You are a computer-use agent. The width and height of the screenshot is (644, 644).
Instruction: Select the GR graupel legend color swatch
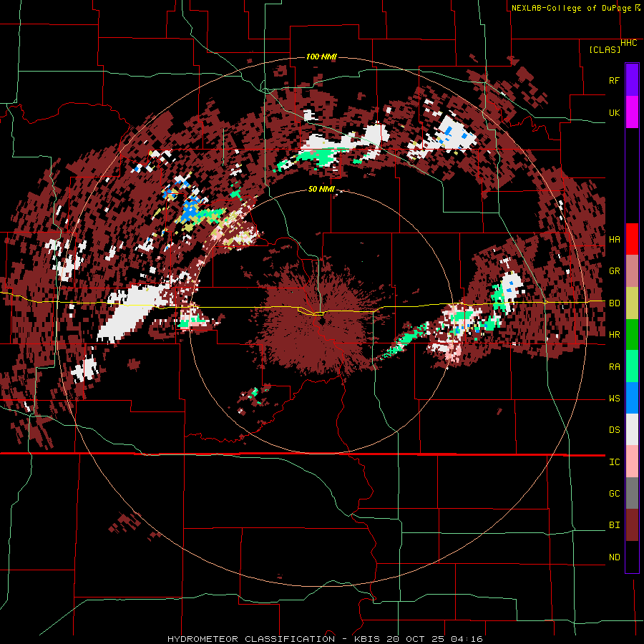tap(632, 270)
